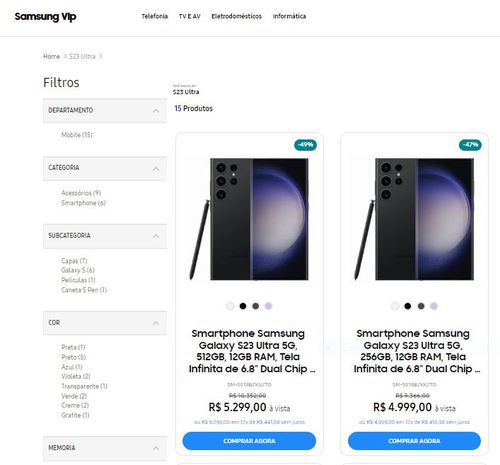Select violet color swatch on 512GB phone
Image resolution: width=500 pixels, height=465 pixels.
pyautogui.click(x=268, y=306)
